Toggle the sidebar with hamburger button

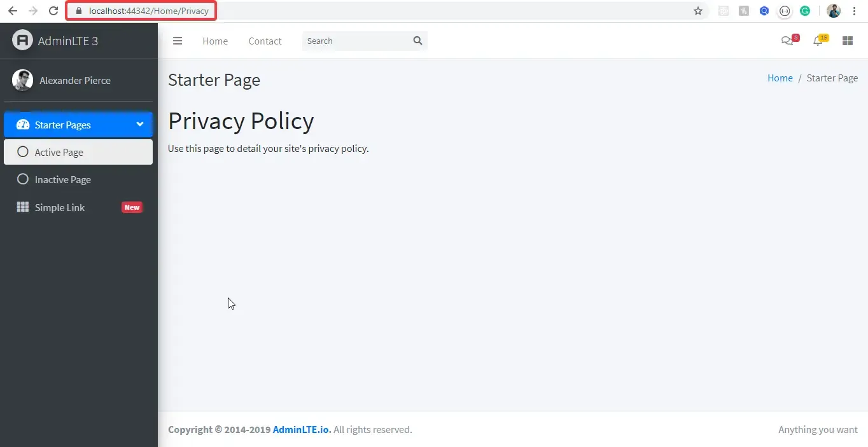coord(178,41)
